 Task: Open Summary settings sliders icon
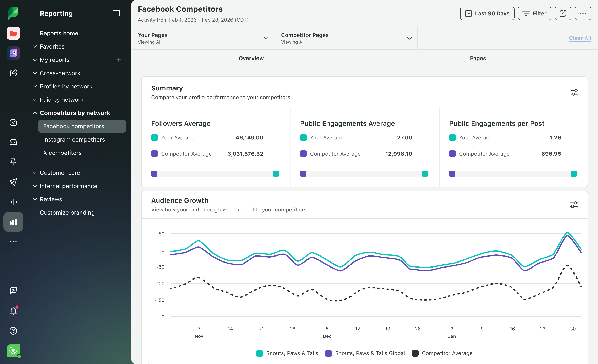click(575, 92)
